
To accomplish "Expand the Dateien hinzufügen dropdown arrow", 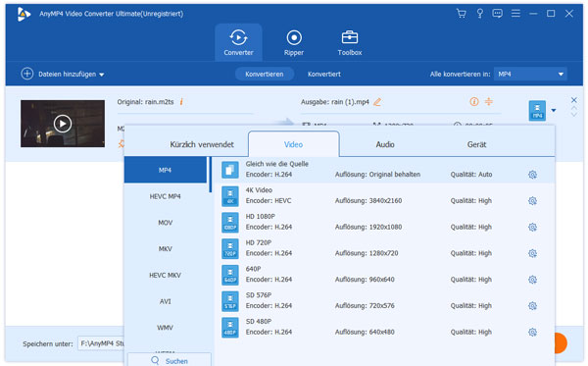I will [x=102, y=75].
